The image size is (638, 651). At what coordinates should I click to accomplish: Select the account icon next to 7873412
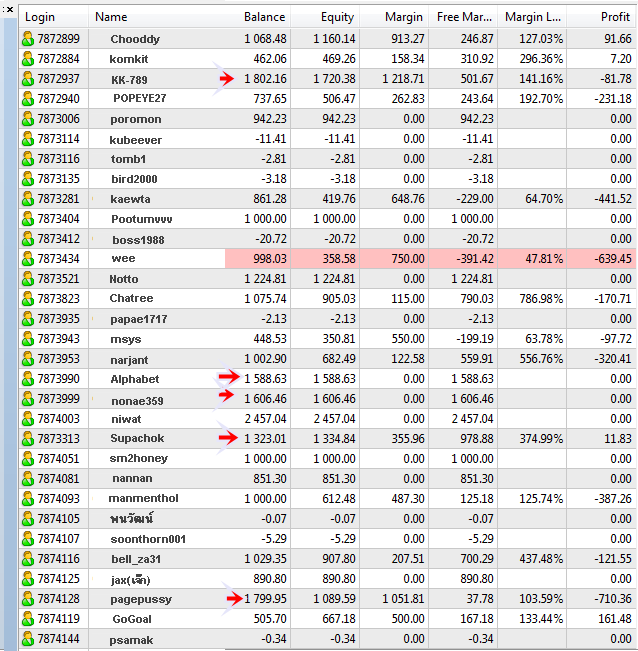(x=28, y=239)
